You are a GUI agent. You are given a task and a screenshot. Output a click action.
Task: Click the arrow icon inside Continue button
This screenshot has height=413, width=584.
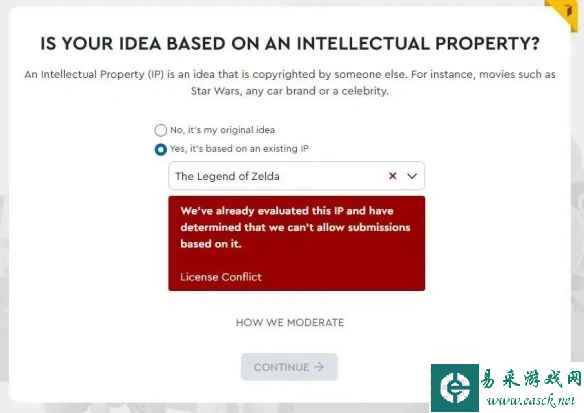(x=319, y=367)
